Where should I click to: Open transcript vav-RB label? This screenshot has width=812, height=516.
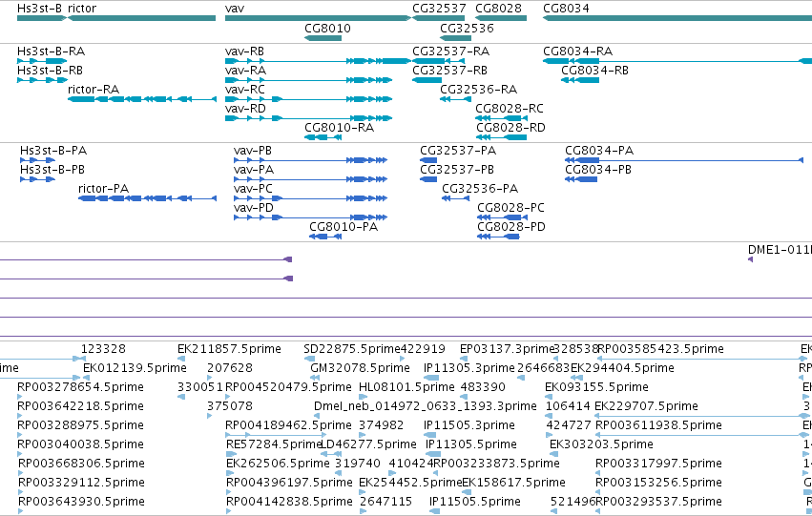tap(244, 52)
